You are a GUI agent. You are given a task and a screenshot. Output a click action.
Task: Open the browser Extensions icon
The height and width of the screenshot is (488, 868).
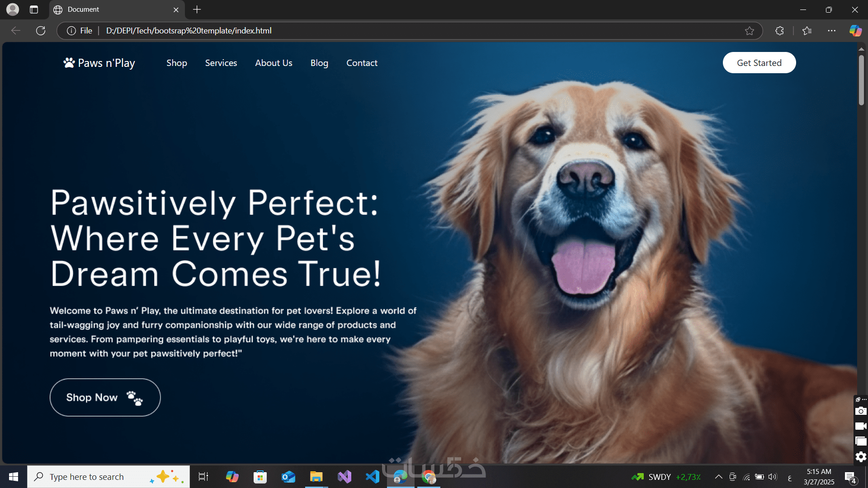point(779,31)
